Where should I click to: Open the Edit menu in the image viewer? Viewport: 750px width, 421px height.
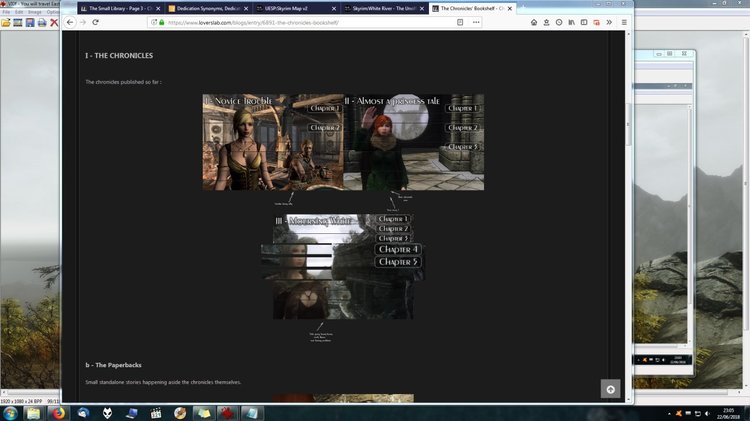[x=19, y=12]
